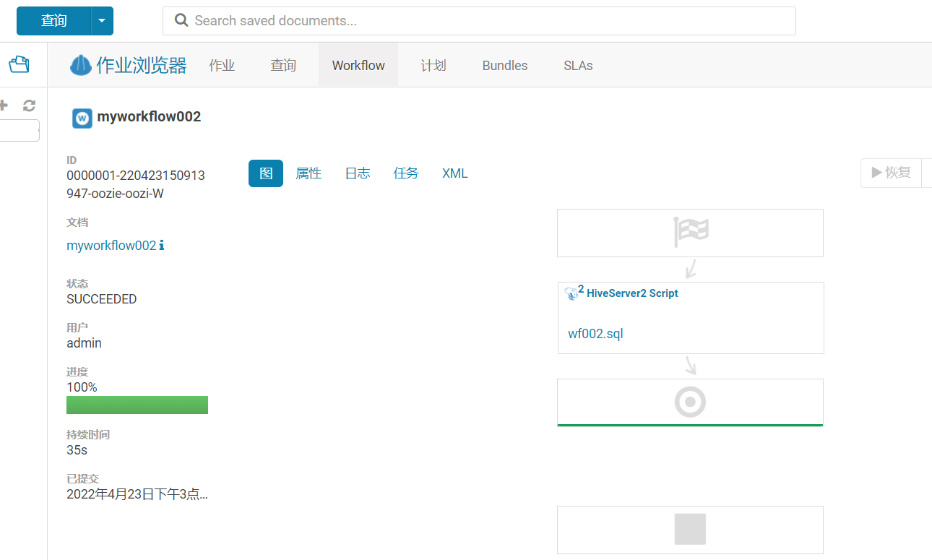The width and height of the screenshot is (932, 560).
Task: Switch to the 任务 tab
Action: click(x=406, y=173)
